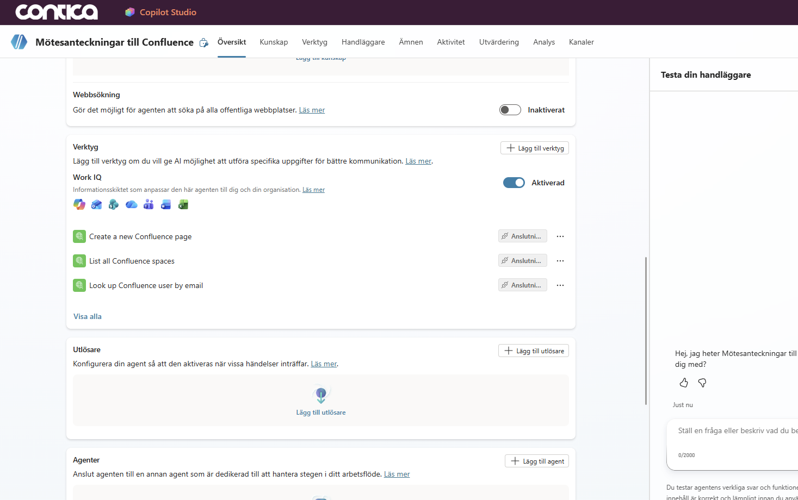Viewport: 798px width, 500px height.
Task: Click Anslutni... button for Create a new Confluence page
Action: tap(523, 236)
